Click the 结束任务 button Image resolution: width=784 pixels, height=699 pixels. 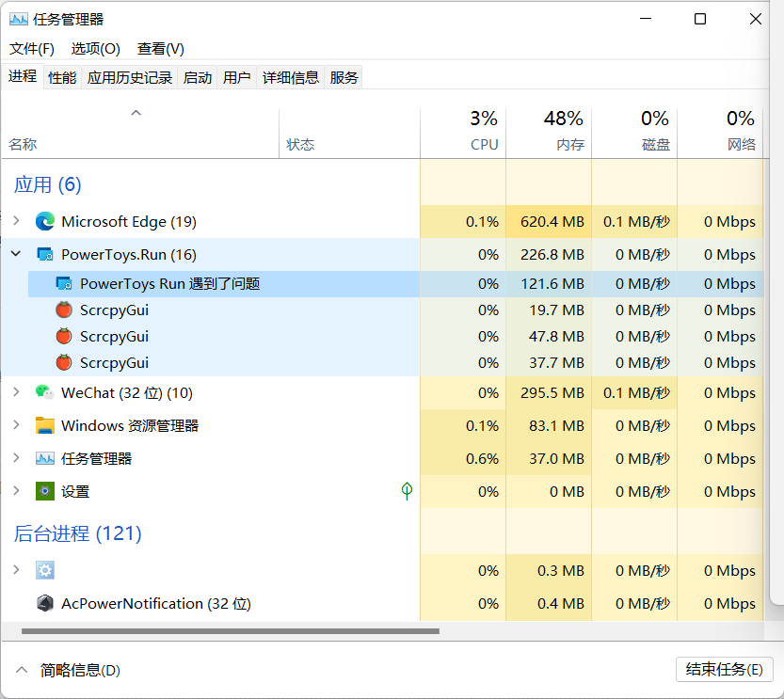coord(724,670)
